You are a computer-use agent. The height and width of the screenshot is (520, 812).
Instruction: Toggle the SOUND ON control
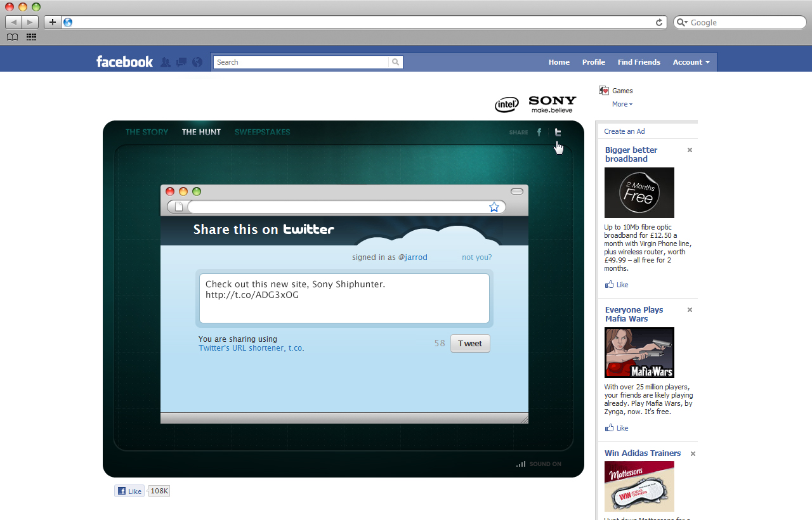pyautogui.click(x=539, y=464)
